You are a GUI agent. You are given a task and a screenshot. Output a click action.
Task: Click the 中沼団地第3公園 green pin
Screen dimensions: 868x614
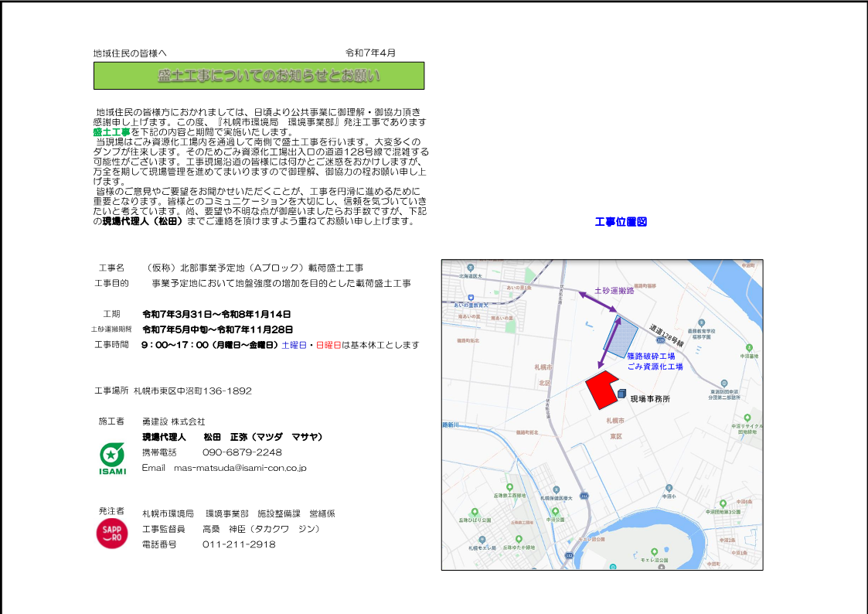[723, 504]
